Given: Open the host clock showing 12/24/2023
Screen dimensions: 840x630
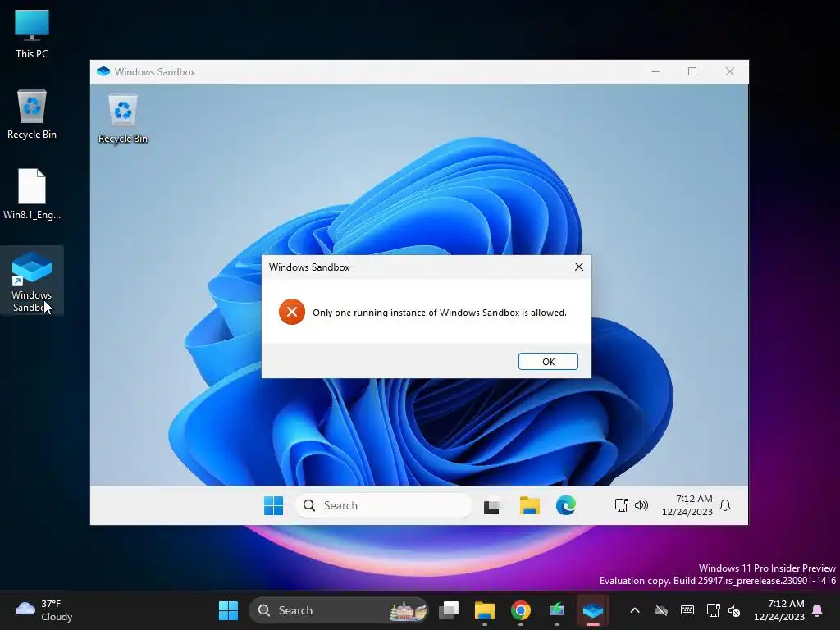Looking at the screenshot, I should pyautogui.click(x=779, y=610).
